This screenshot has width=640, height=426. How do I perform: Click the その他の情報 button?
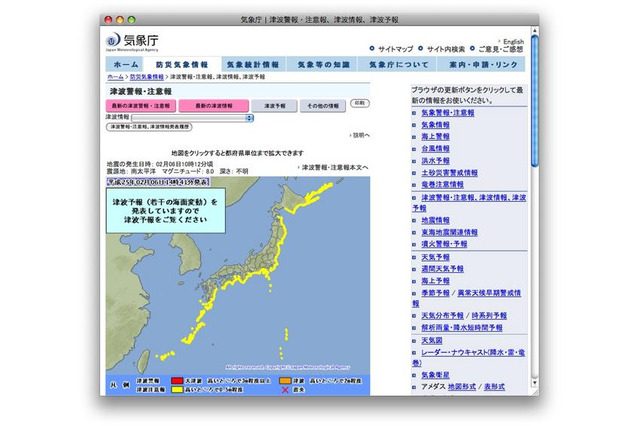(323, 106)
